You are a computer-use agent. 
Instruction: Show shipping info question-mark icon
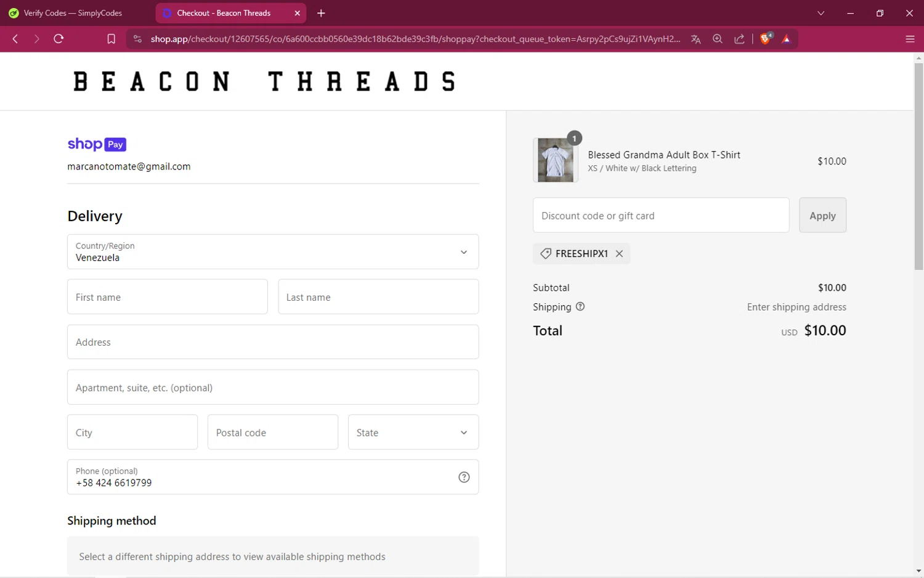(580, 307)
